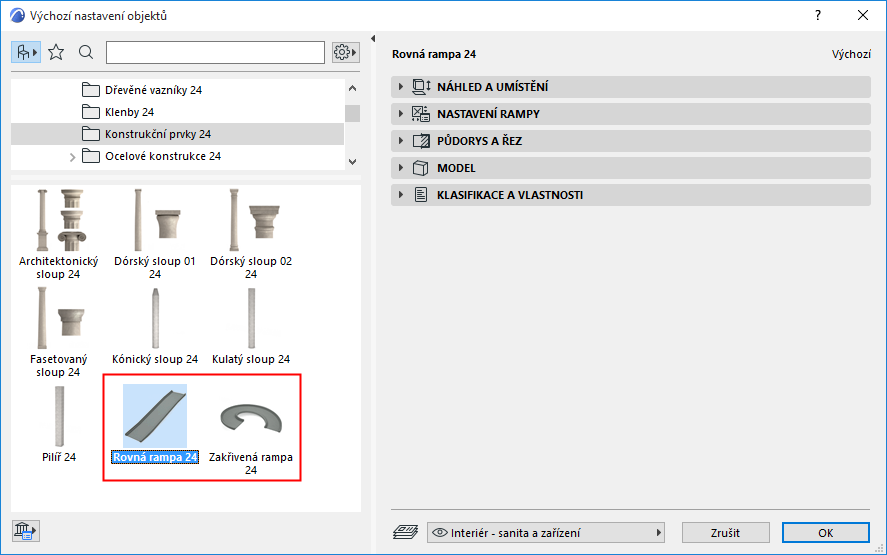Click the PŮDORYS A ŘEZ panel icon

coord(421,141)
